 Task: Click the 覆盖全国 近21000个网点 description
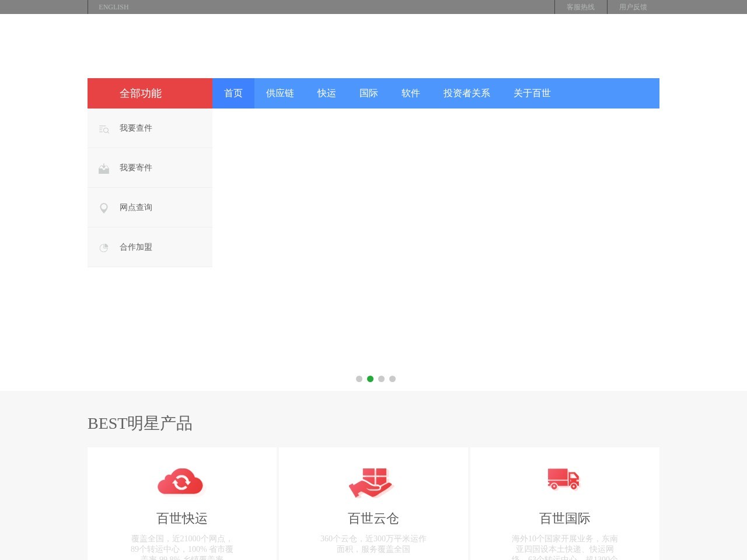(x=182, y=547)
